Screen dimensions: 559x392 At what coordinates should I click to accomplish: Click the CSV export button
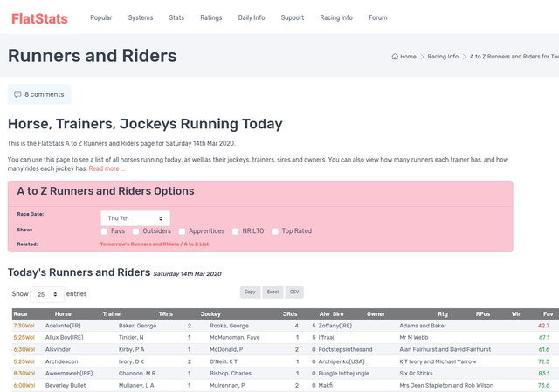(294, 292)
